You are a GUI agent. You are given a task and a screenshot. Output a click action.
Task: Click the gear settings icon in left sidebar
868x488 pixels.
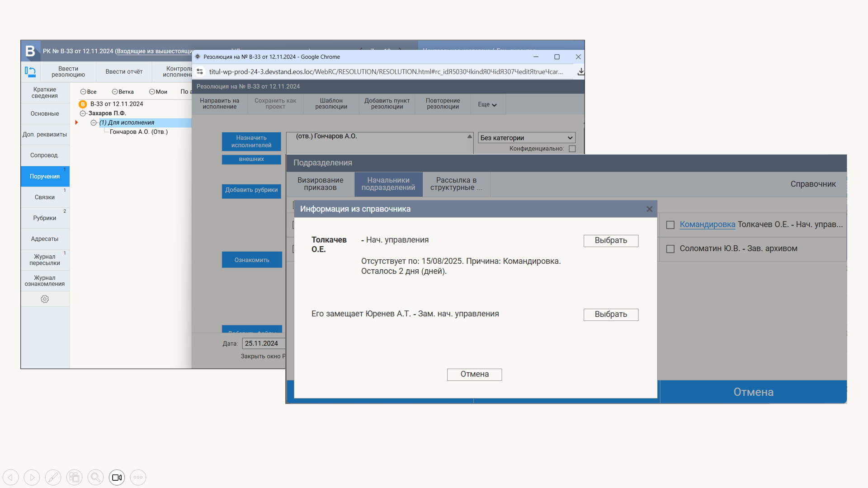click(45, 299)
